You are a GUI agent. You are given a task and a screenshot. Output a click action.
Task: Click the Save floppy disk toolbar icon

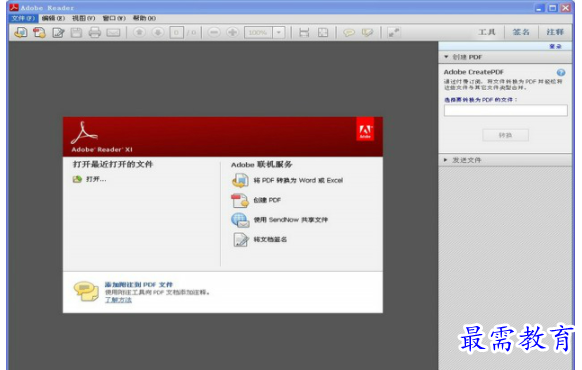click(x=76, y=33)
